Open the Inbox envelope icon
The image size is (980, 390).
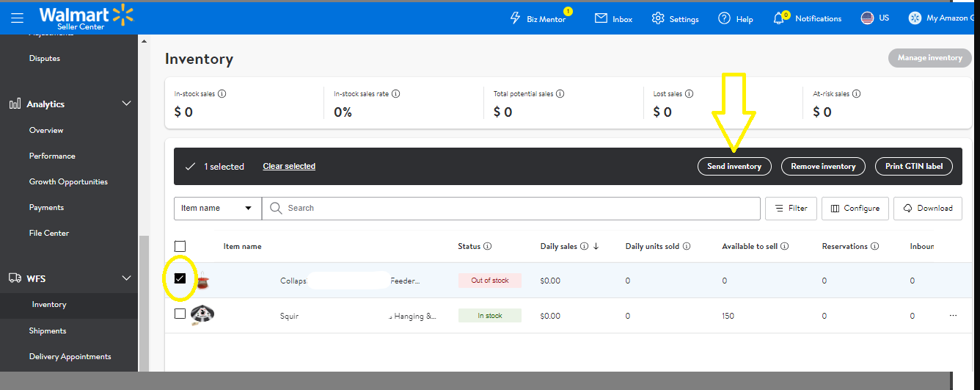601,18
